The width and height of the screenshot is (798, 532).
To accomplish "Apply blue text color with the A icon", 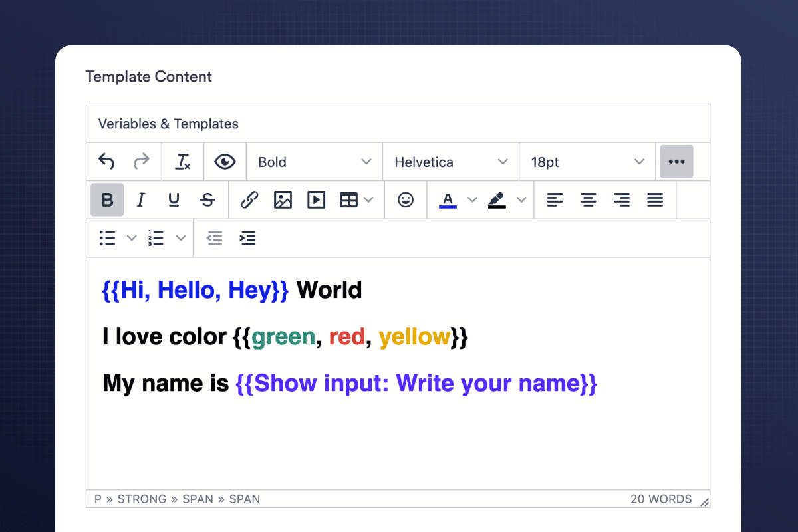I will [448, 200].
